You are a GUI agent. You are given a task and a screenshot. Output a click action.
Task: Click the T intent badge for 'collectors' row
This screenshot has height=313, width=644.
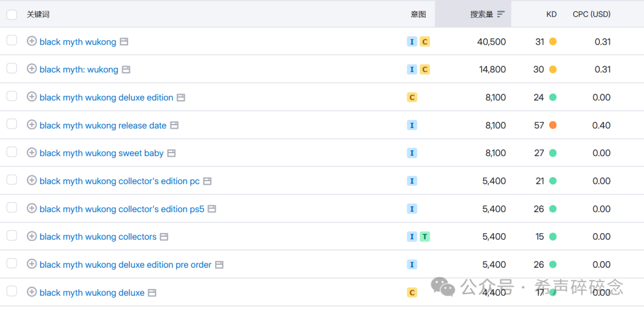click(x=425, y=237)
